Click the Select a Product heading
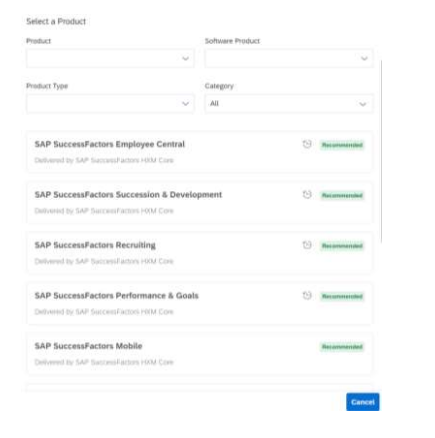 pyautogui.click(x=56, y=21)
